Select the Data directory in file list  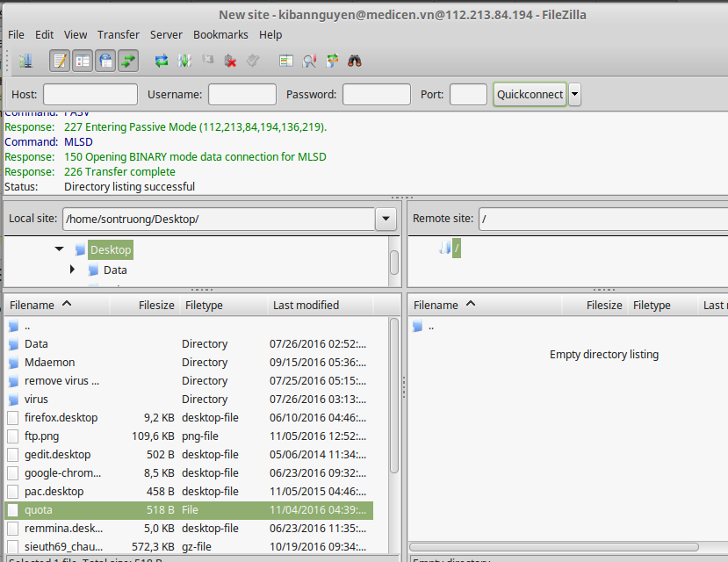[x=189, y=344]
